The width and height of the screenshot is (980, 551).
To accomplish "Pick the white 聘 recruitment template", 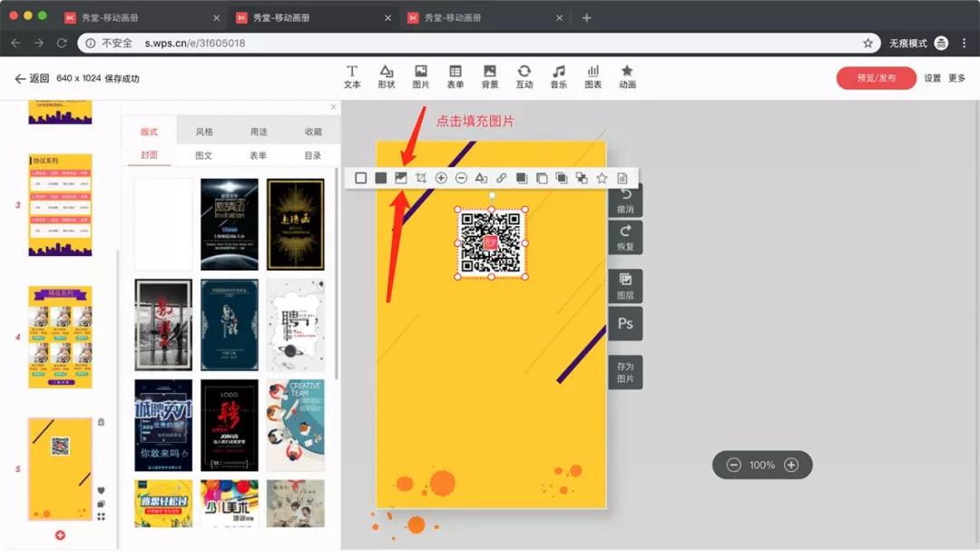I will [x=296, y=325].
